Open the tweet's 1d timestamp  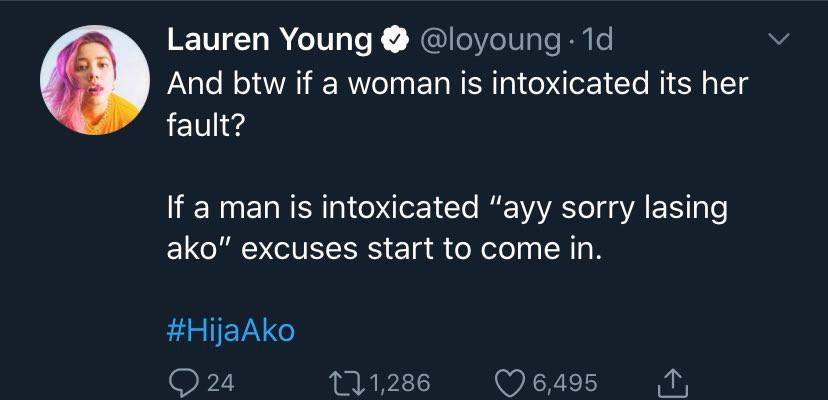596,40
